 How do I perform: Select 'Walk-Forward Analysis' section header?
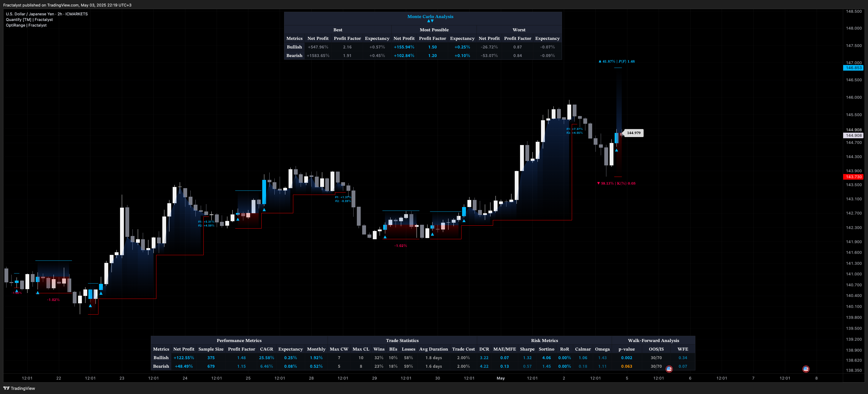pyautogui.click(x=653, y=341)
